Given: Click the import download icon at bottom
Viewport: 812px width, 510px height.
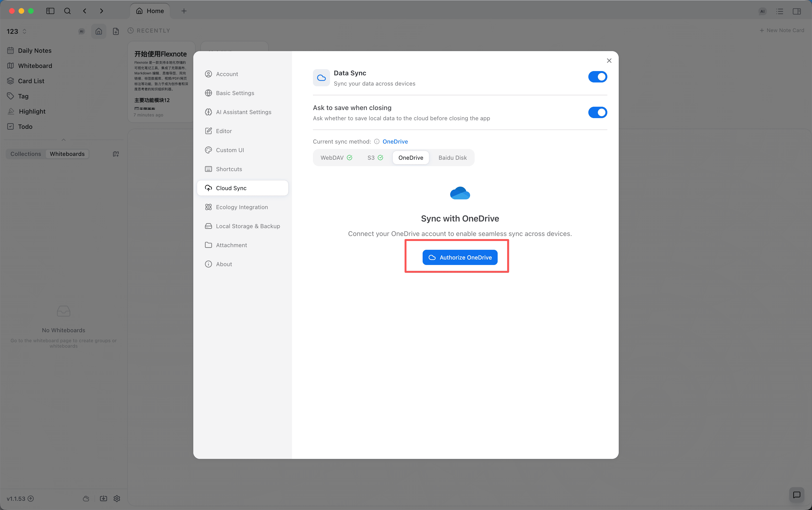Looking at the screenshot, I should click(104, 499).
